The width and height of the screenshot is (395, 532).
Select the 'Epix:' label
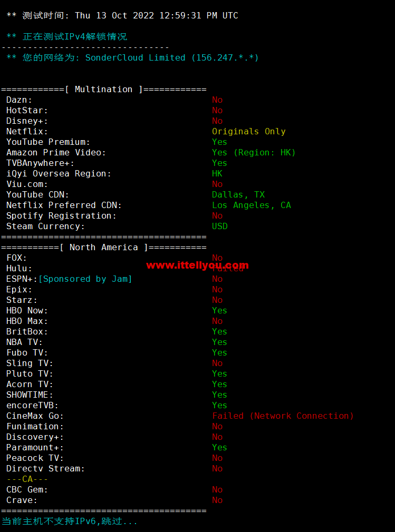pyautogui.click(x=20, y=289)
